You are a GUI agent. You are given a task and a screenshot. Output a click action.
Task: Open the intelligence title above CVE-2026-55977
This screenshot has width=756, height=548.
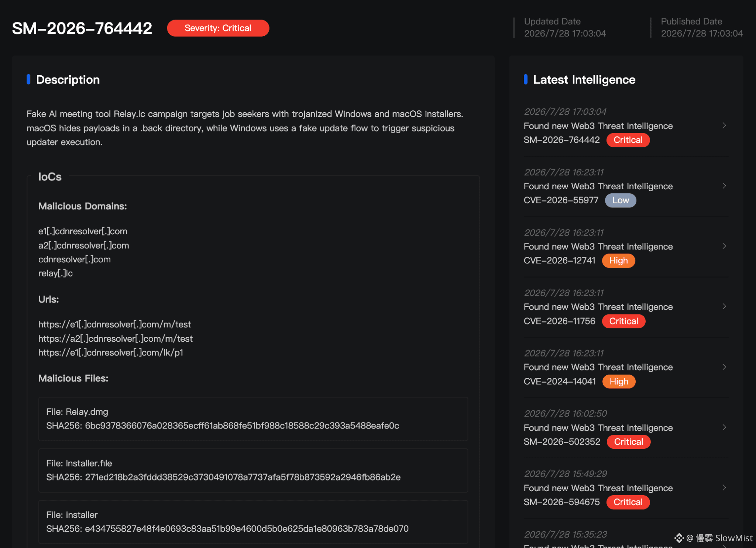tap(598, 186)
